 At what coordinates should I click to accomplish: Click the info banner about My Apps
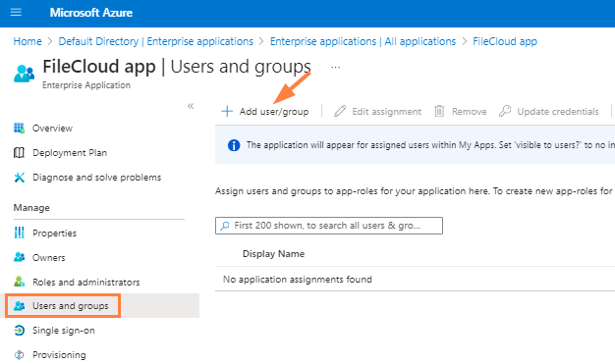tap(415, 145)
